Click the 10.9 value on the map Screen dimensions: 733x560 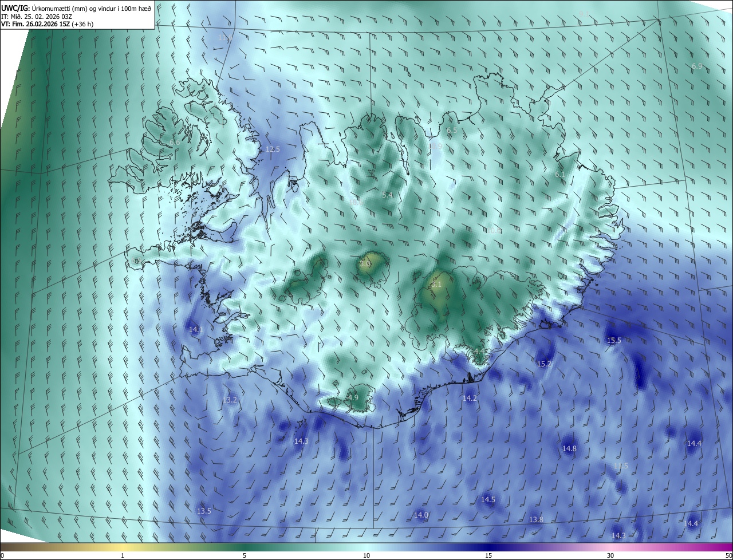coord(435,147)
